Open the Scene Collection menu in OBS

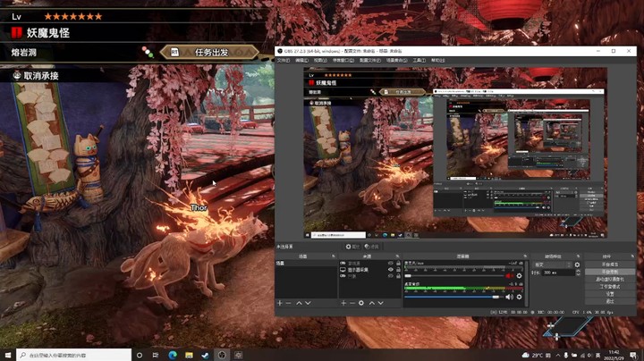click(397, 60)
